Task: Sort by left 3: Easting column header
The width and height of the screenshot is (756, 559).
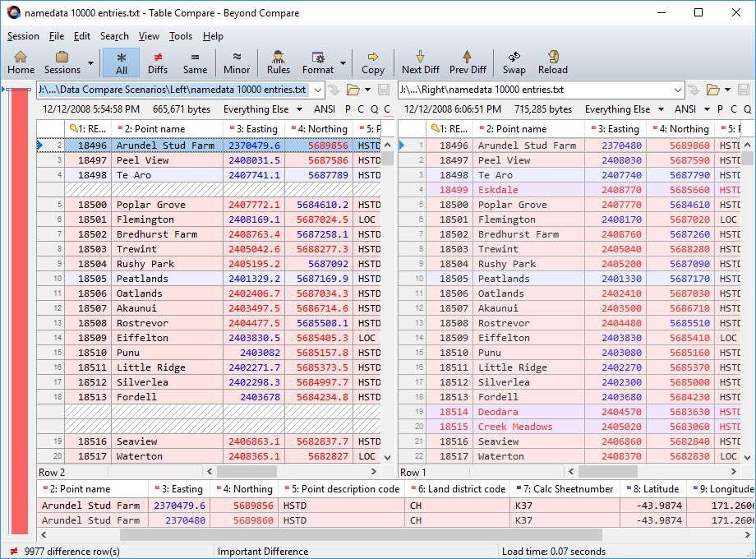Action: [x=254, y=129]
